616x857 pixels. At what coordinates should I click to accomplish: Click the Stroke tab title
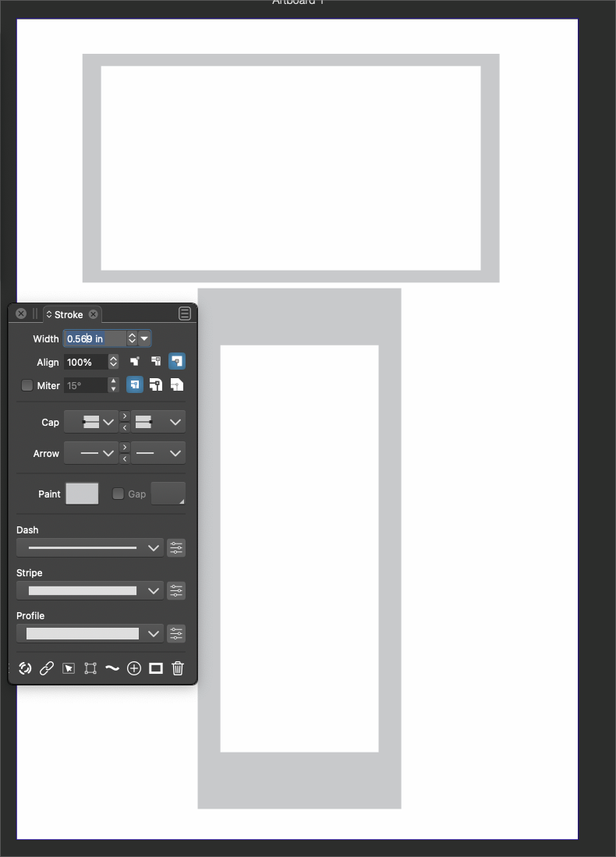[69, 314]
